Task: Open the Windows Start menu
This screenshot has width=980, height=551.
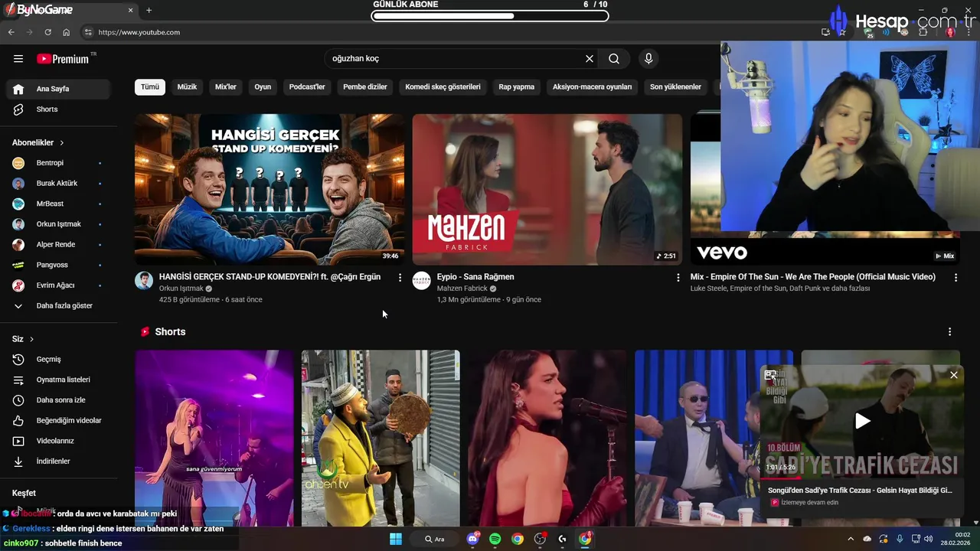Action: pos(396,539)
